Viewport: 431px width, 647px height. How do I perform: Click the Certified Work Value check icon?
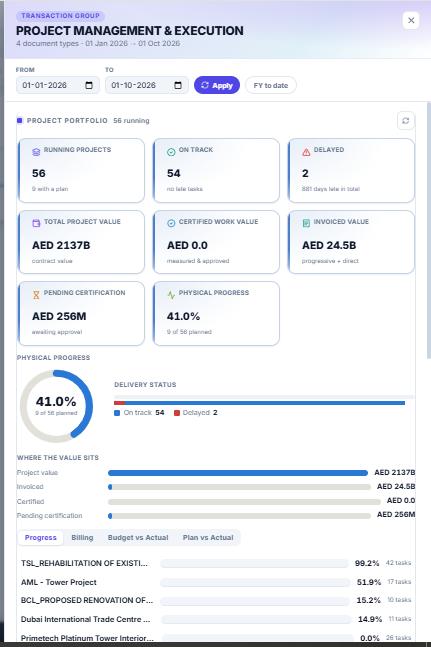[171, 223]
